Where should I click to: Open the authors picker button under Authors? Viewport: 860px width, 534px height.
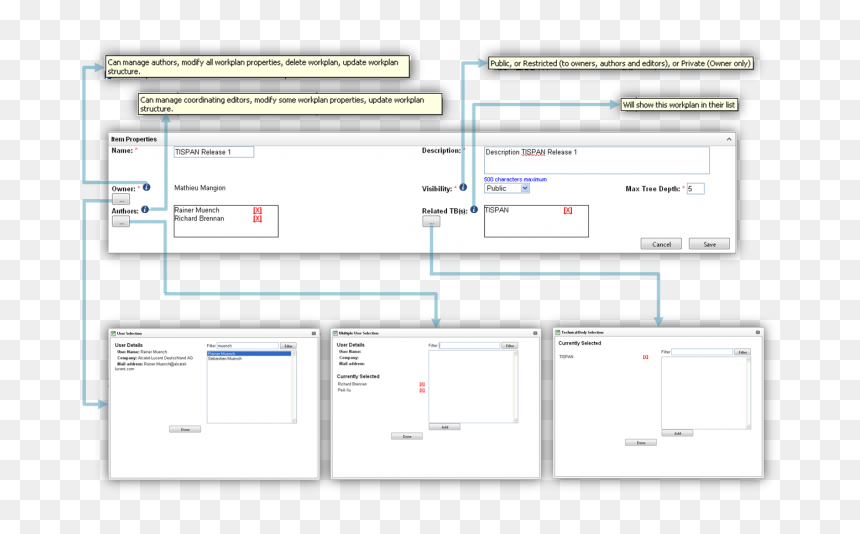(x=121, y=222)
